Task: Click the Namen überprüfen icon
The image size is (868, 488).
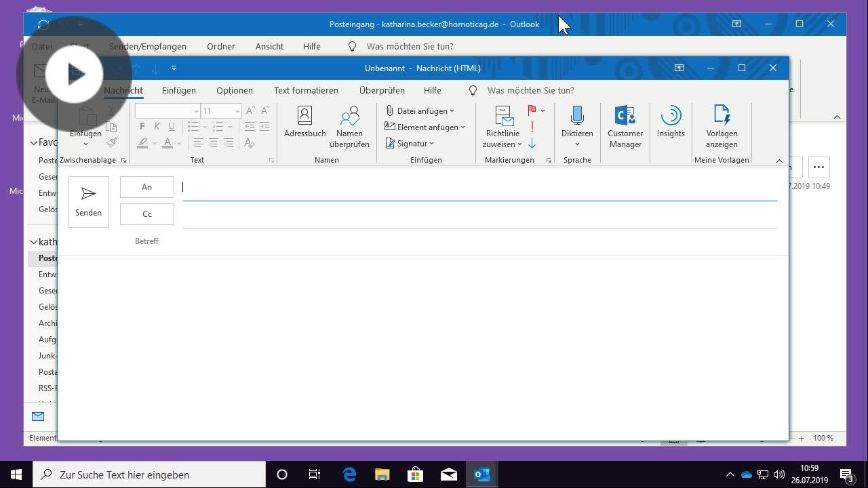Action: click(x=350, y=125)
